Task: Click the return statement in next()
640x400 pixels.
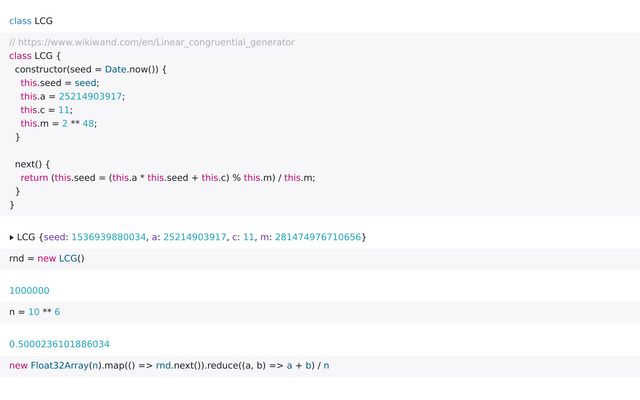Action: pos(168,177)
